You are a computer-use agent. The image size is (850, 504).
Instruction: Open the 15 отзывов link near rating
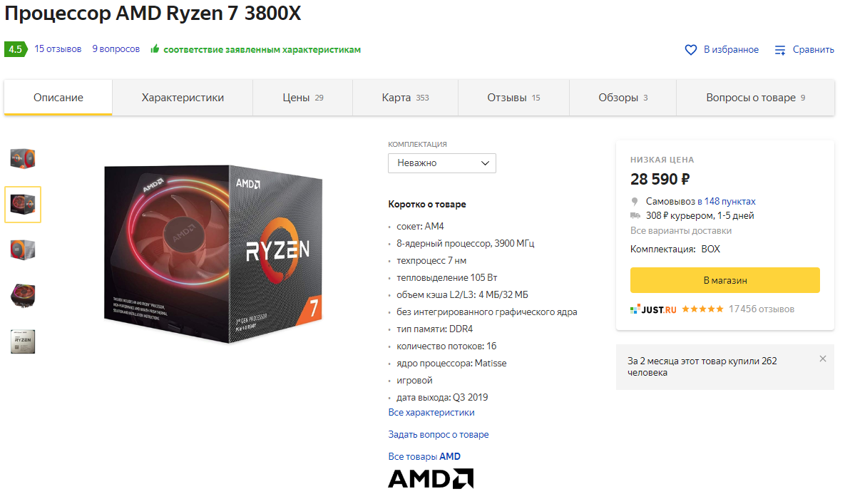[58, 48]
